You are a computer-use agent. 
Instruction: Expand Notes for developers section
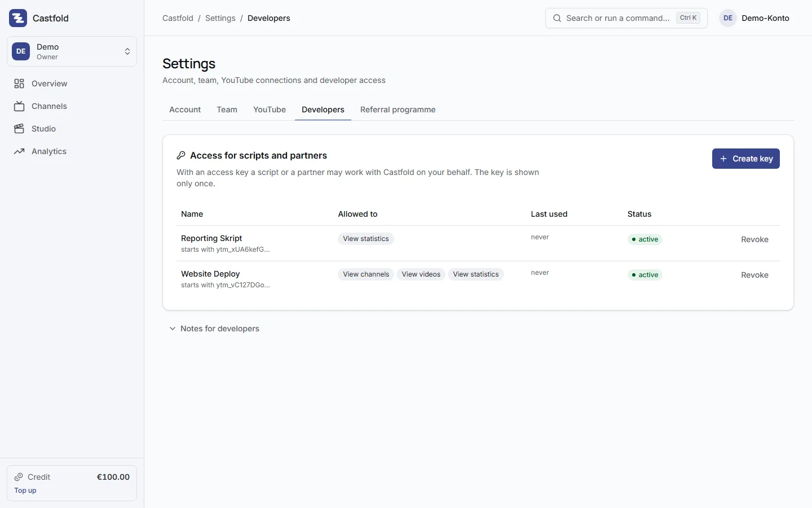214,329
